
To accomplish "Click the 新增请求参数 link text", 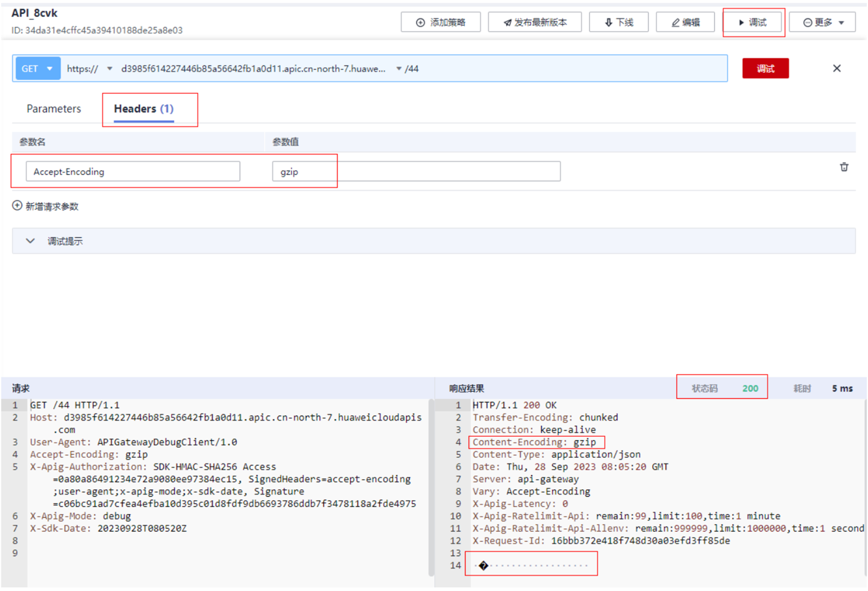I will pos(52,206).
